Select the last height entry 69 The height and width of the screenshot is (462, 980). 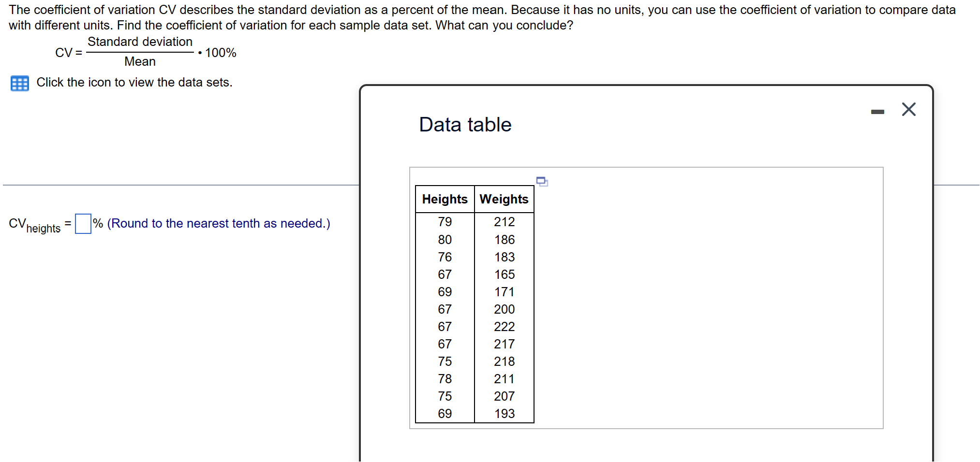[444, 414]
